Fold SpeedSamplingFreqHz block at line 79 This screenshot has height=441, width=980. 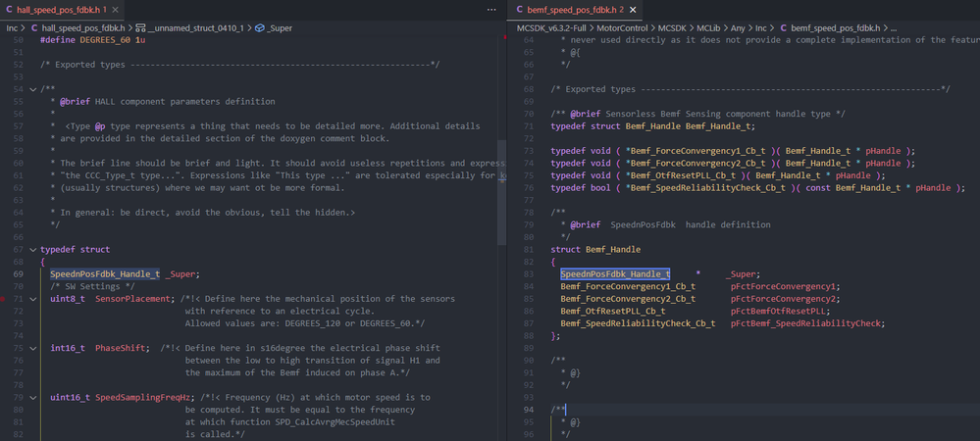(32, 397)
